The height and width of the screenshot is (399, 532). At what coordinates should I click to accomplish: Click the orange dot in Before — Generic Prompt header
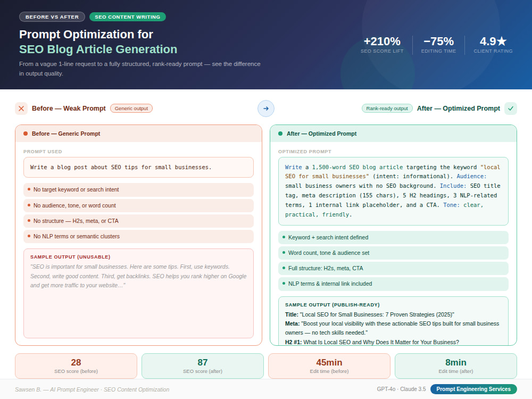(x=26, y=134)
